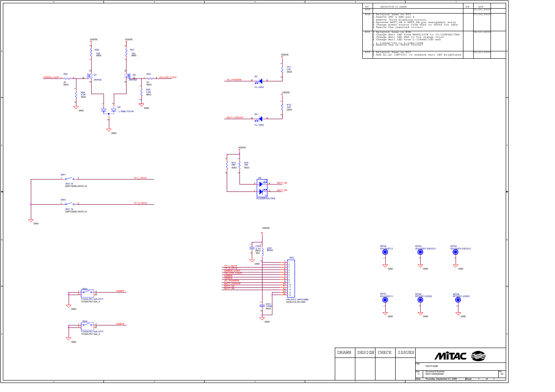Image resolution: width=555 pixels, height=392 pixels.
Task: Click the 19-22SRVGC/TR8 part value text
Action: 266,199
